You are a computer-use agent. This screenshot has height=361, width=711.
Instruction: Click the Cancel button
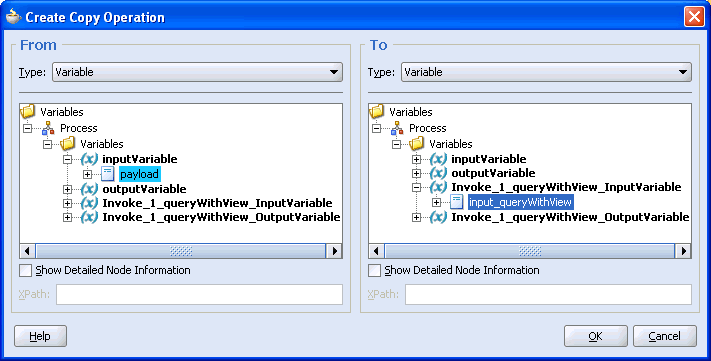(x=665, y=336)
